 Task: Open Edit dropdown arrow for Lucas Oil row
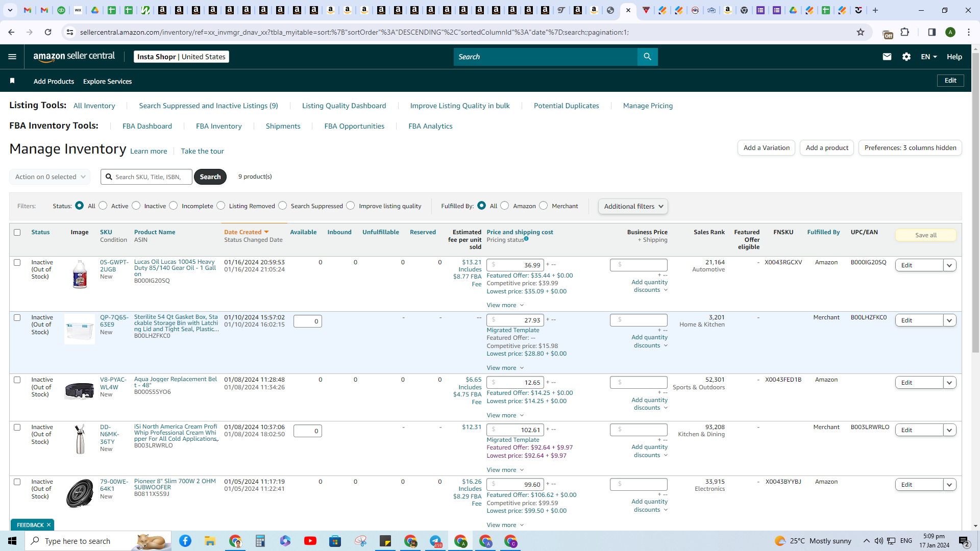pos(950,265)
